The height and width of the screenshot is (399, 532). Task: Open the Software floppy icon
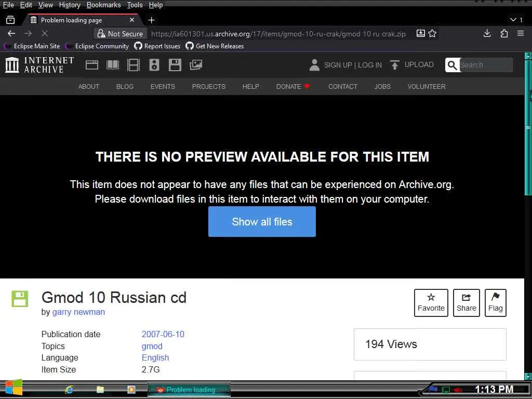[x=175, y=65]
